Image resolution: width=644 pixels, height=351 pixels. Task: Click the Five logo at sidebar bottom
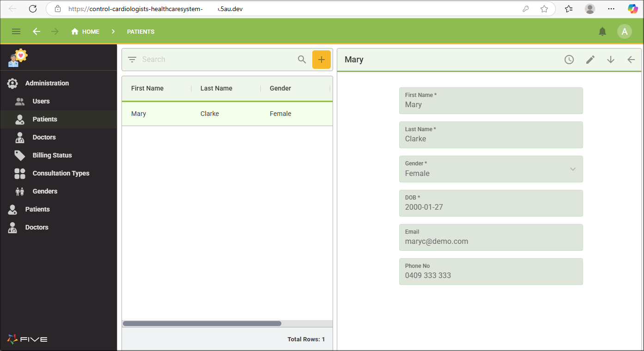click(x=27, y=339)
